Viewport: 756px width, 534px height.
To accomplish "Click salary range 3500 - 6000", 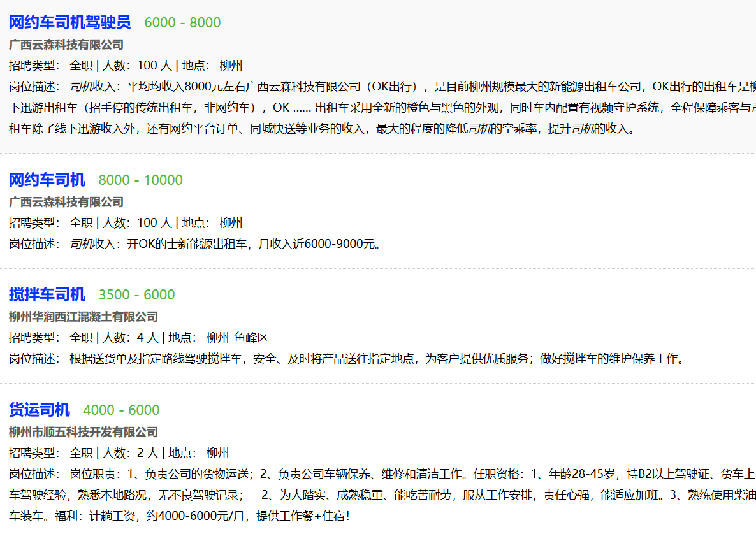I will [136, 295].
